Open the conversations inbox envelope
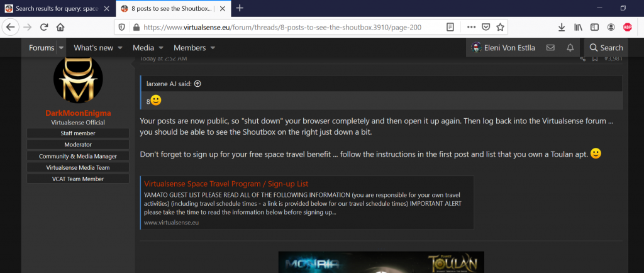The width and height of the screenshot is (644, 273). pos(550,48)
